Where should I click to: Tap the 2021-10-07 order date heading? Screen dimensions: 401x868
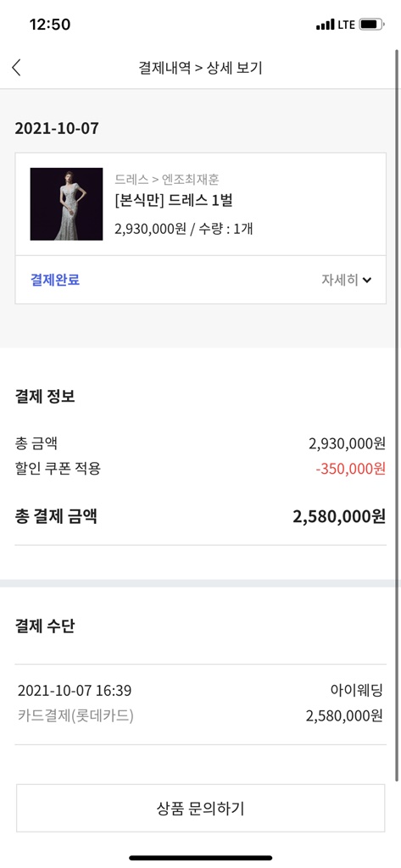[57, 129]
